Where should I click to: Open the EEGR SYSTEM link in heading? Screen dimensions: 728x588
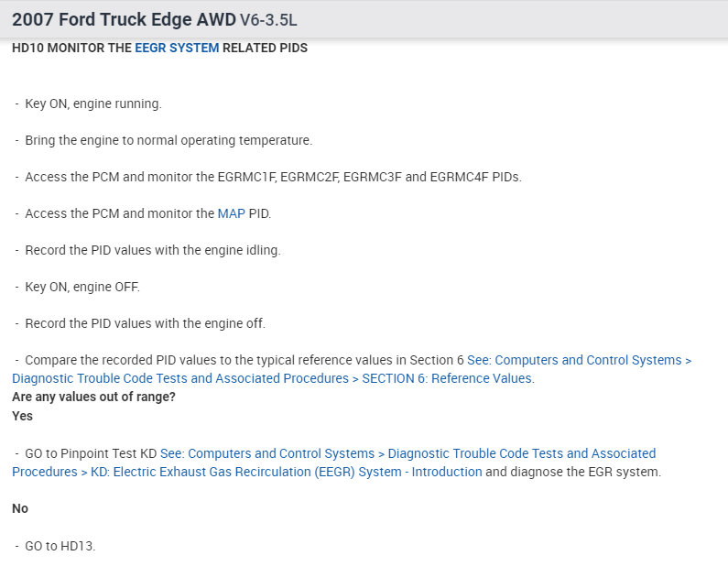point(177,48)
